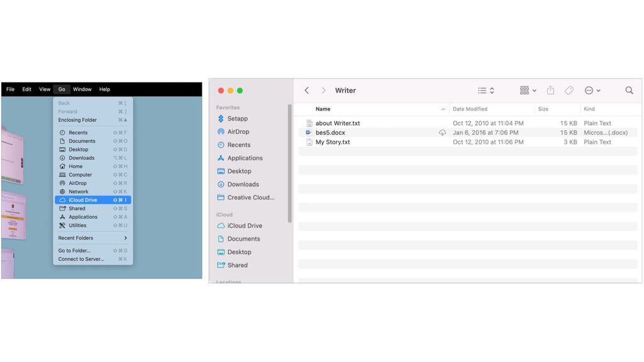
Task: Open the More actions ellipsis menu
Action: [x=589, y=90]
